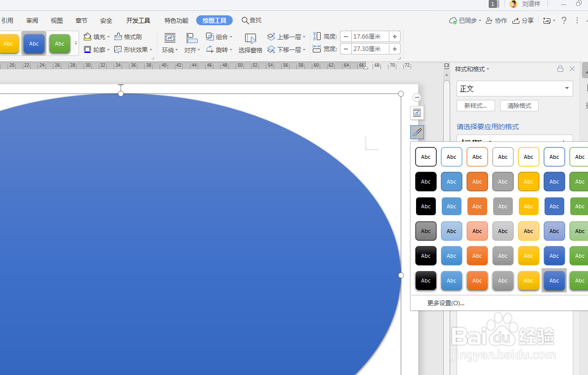Click the Outline (轮廓) icon

click(87, 49)
